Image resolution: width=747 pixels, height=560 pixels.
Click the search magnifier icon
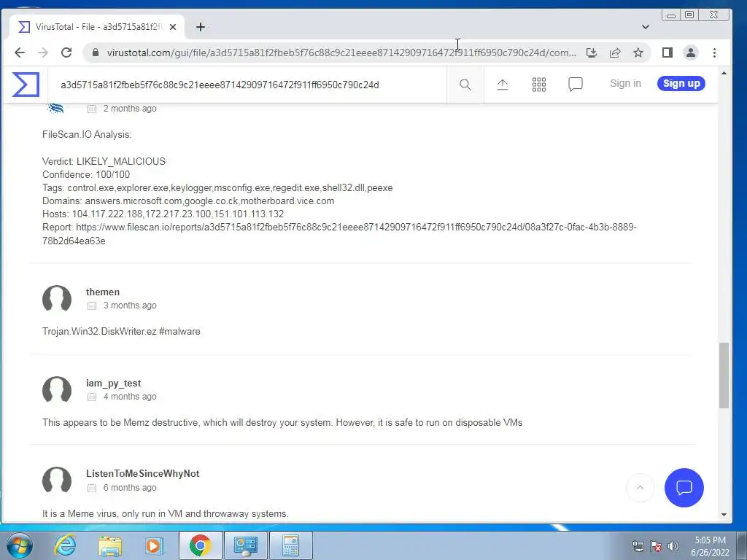pos(465,85)
